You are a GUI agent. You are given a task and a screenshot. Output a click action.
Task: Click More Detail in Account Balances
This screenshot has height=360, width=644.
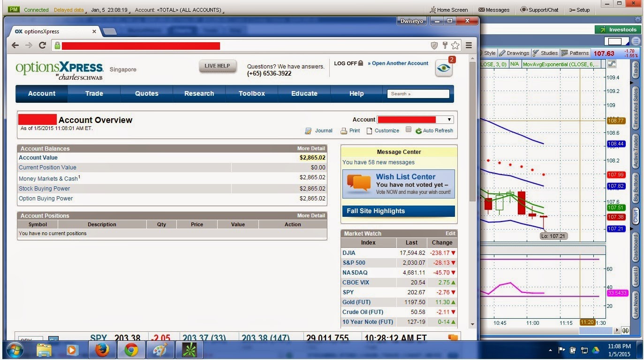tap(311, 148)
